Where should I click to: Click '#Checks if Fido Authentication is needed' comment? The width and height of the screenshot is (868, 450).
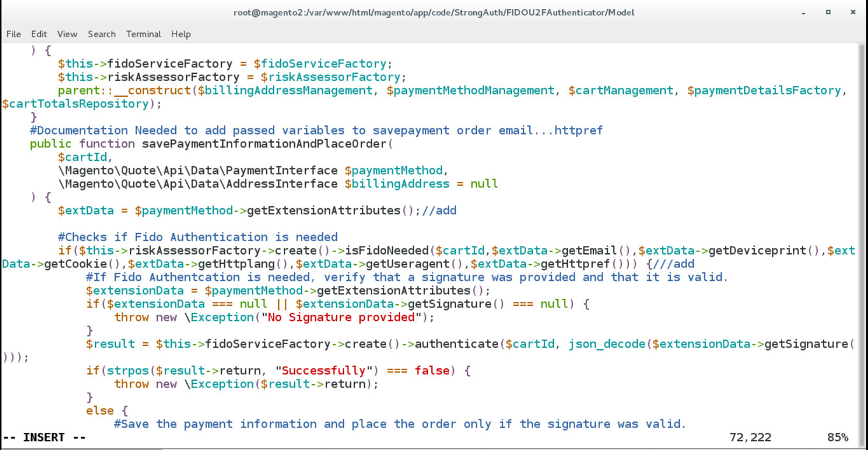197,237
